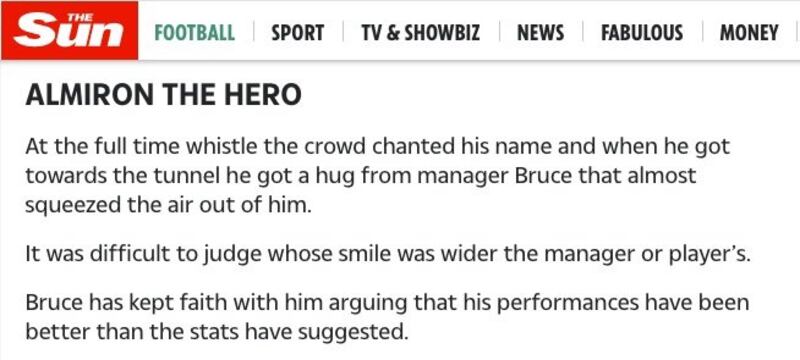
Task: Click the sentence about whose smile was wider
Action: click(x=388, y=254)
